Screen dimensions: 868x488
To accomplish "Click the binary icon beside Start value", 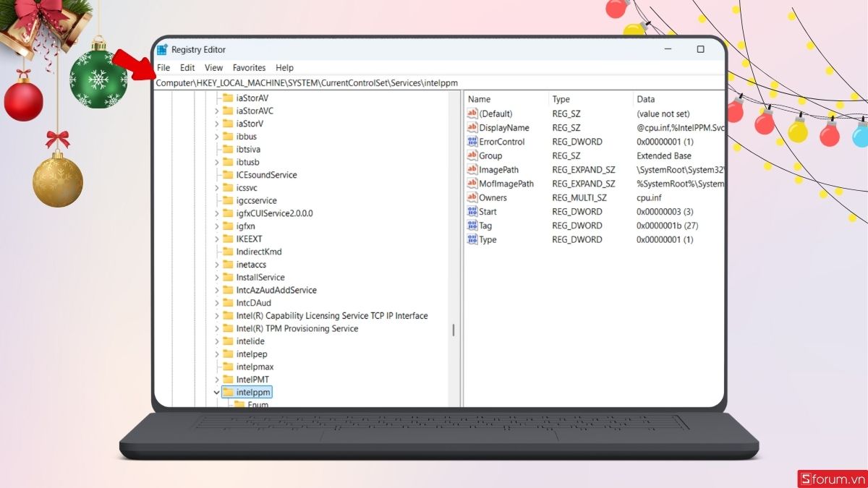I will [x=472, y=211].
